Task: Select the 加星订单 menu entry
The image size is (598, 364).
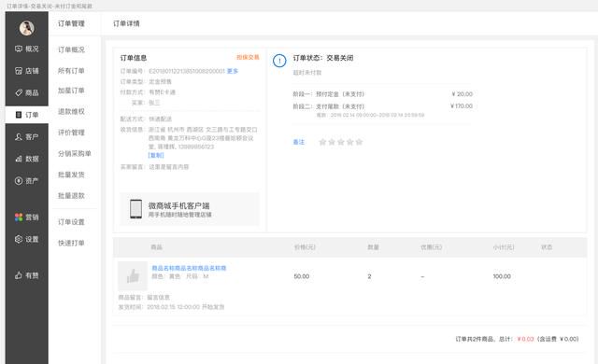Action: [71, 91]
